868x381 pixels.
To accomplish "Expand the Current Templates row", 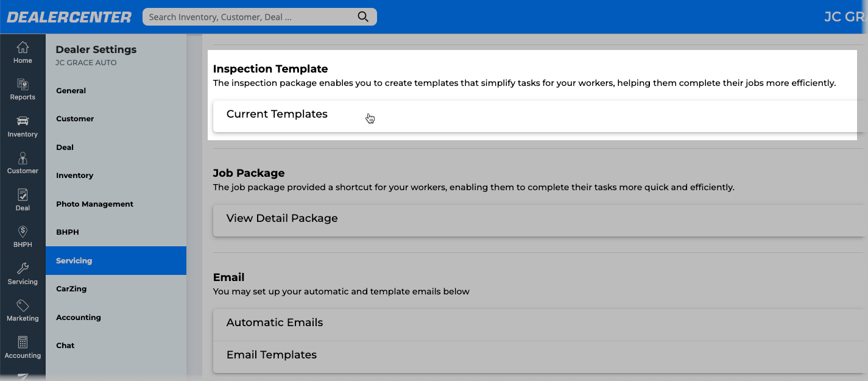I will tap(538, 115).
